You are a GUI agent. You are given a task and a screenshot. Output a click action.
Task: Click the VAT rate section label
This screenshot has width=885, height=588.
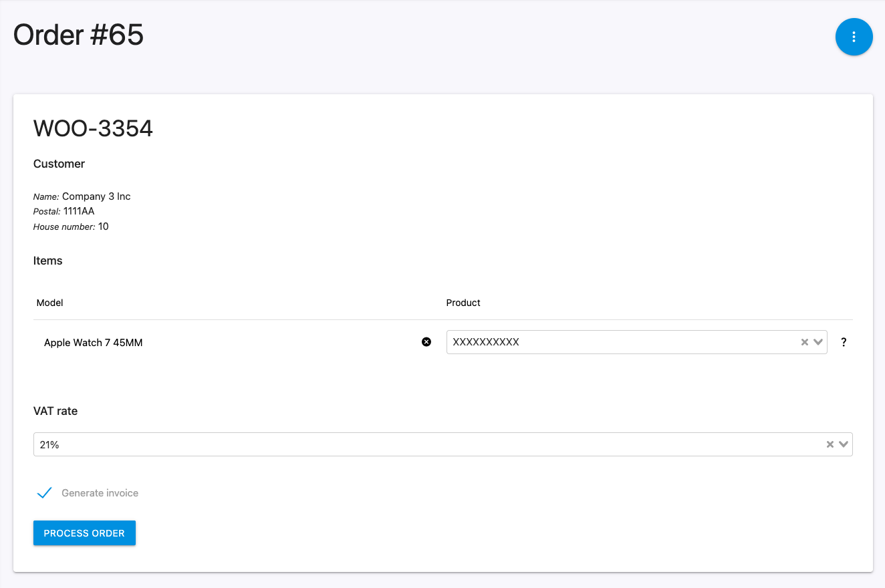(55, 411)
